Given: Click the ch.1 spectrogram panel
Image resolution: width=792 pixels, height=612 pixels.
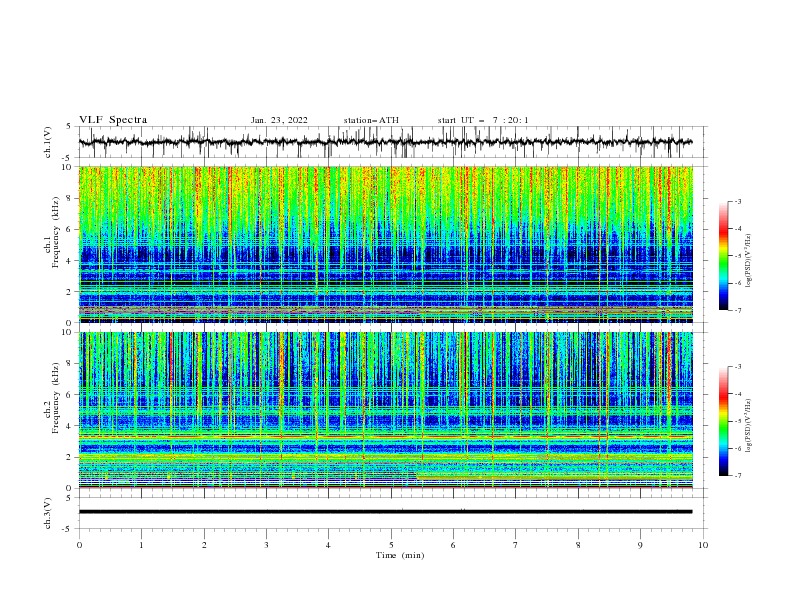Looking at the screenshot, I should (385, 244).
